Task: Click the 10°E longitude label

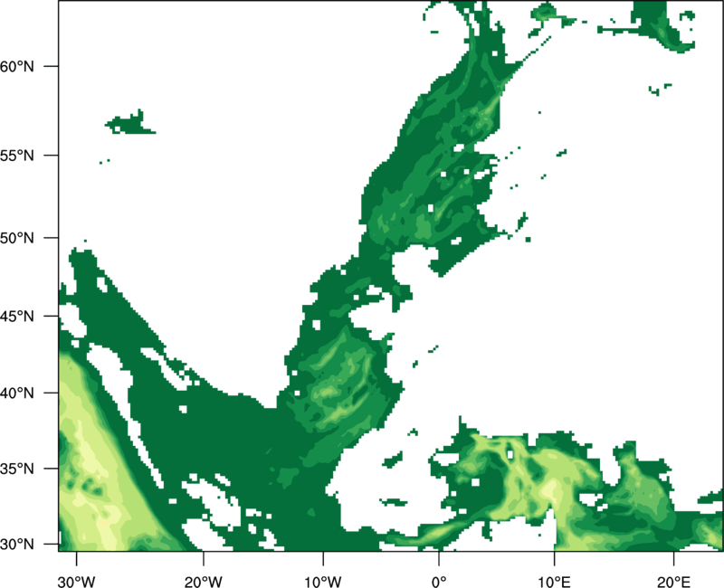Action: [x=555, y=582]
